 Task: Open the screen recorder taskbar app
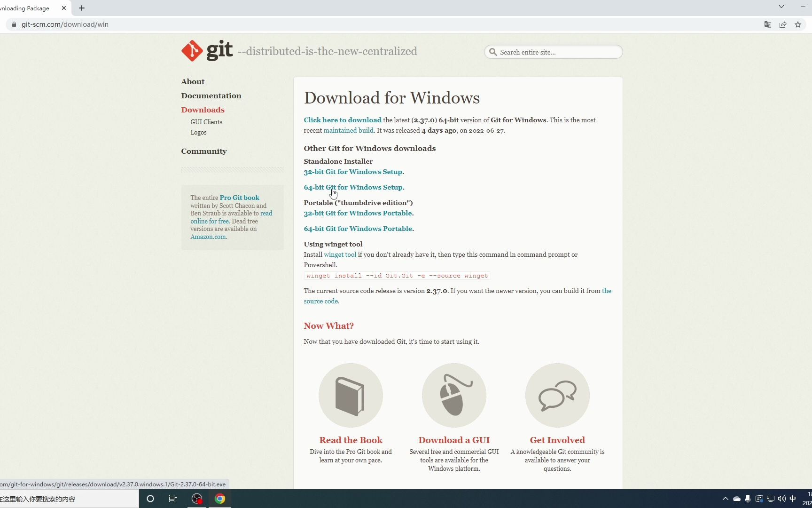point(197,499)
